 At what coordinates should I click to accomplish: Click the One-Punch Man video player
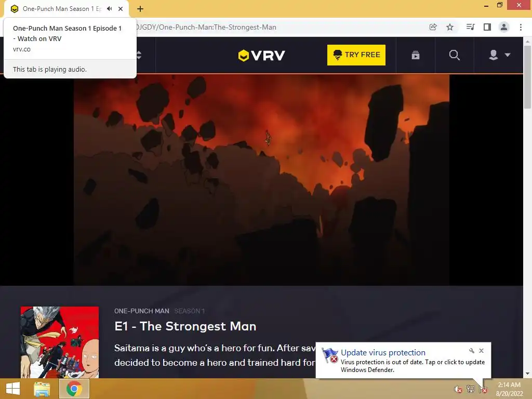point(261,180)
